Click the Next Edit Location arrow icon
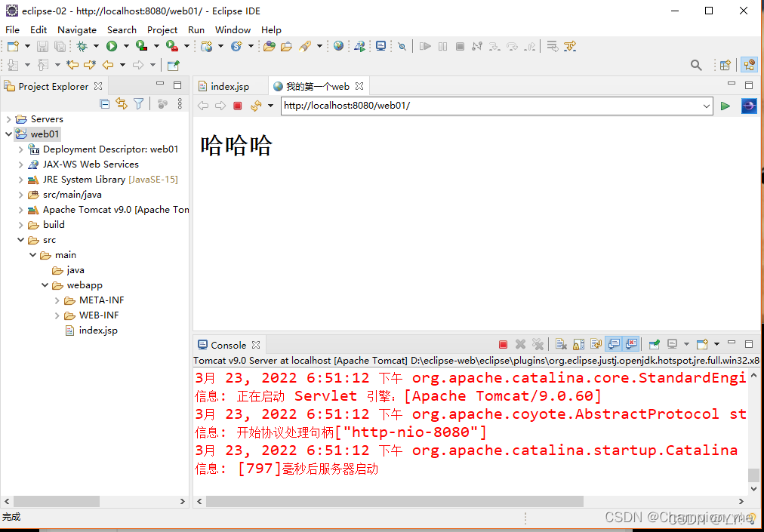This screenshot has height=532, width=764. point(90,64)
